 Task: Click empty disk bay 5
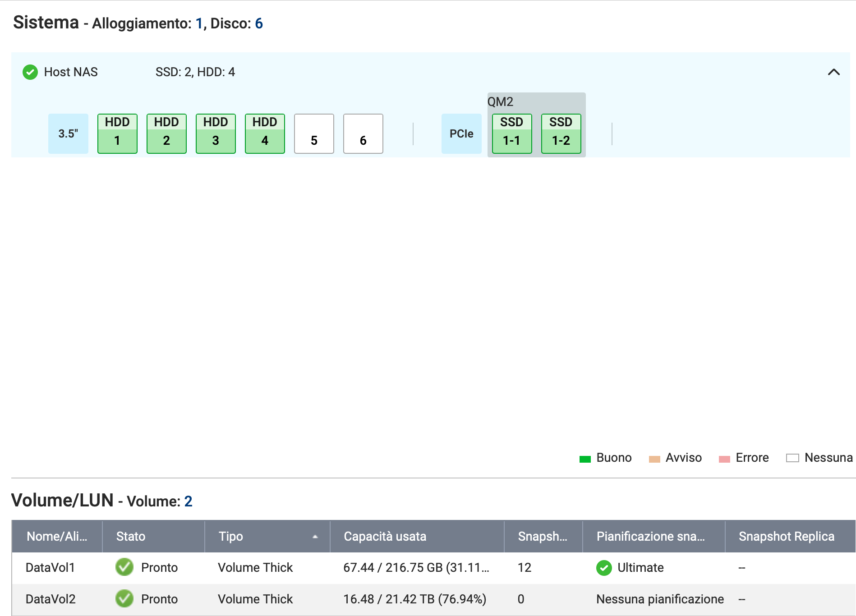tap(314, 133)
